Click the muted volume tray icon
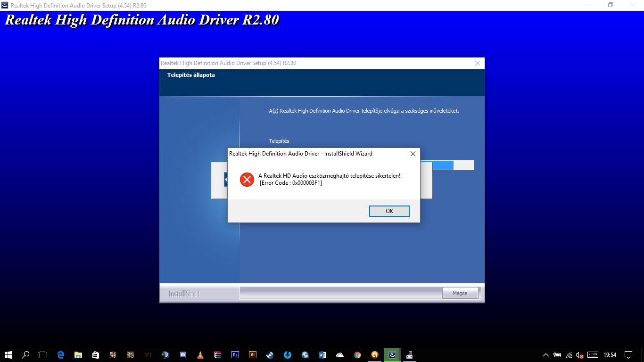The image size is (644, 362). (x=580, y=355)
